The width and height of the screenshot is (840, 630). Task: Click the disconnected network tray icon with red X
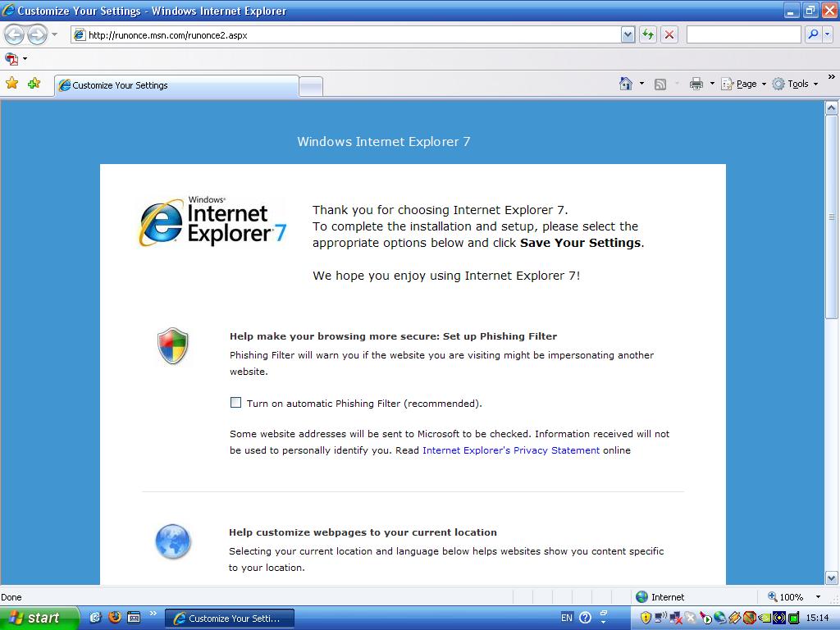675,619
